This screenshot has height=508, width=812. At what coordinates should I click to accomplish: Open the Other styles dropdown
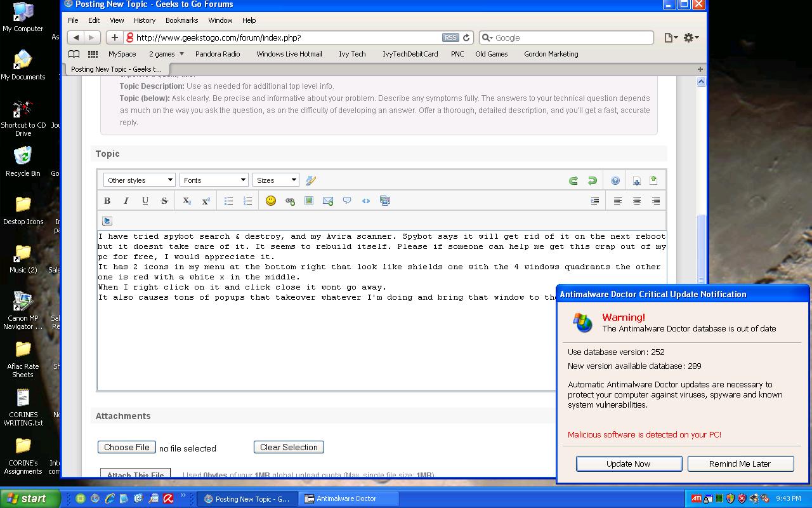[x=139, y=180]
